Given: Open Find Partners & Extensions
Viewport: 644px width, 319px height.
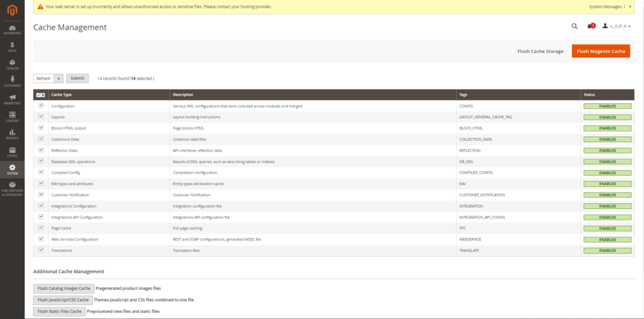Looking at the screenshot, I should coord(13,189).
